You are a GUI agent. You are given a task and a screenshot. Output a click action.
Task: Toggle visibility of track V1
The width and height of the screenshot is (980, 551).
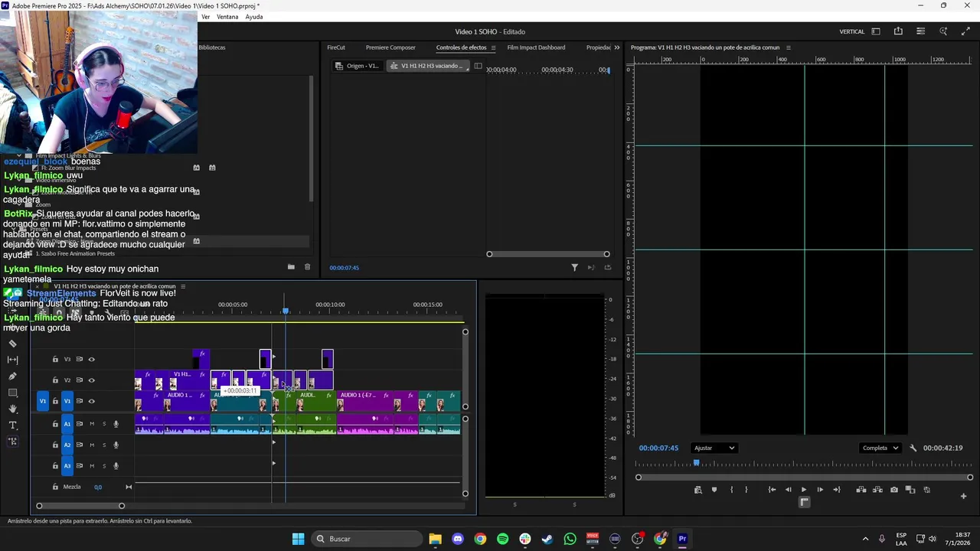[92, 401]
